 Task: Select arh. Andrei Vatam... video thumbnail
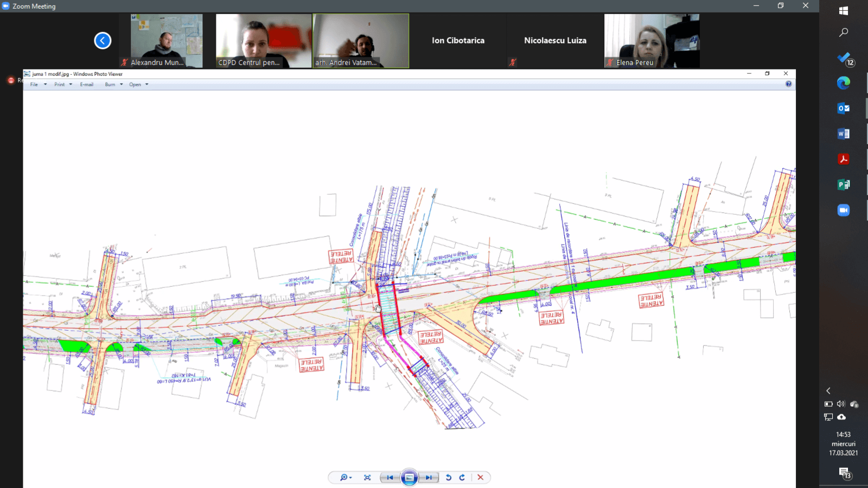tap(361, 41)
